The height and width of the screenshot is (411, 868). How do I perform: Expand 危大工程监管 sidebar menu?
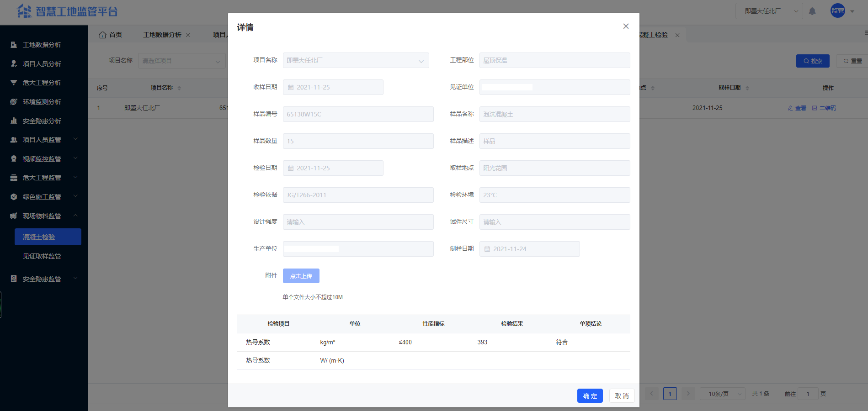[x=44, y=178]
